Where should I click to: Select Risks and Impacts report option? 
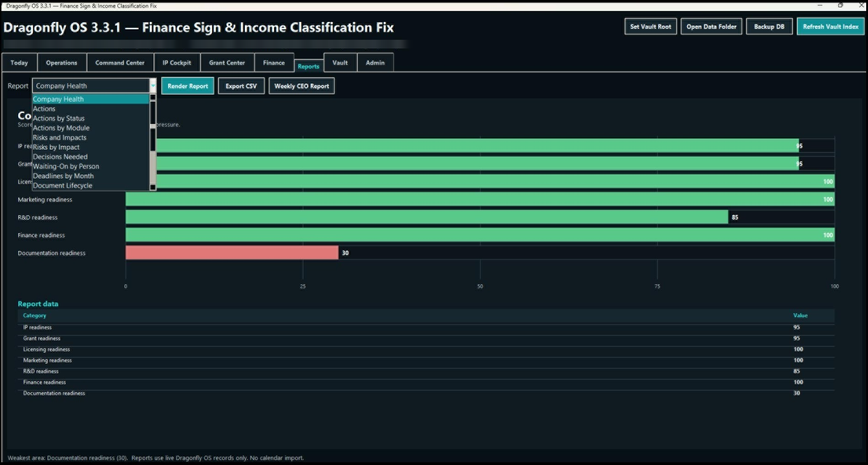pyautogui.click(x=90, y=138)
